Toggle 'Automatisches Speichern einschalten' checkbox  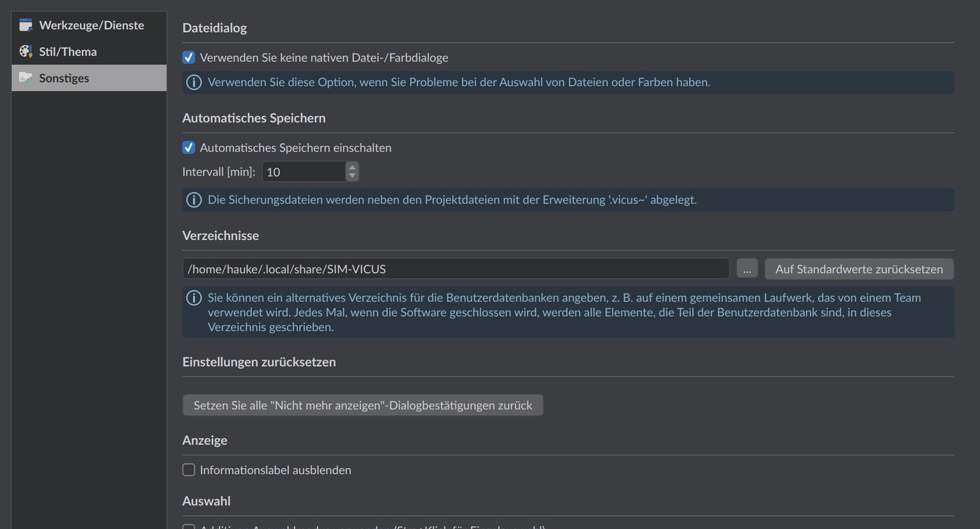188,148
